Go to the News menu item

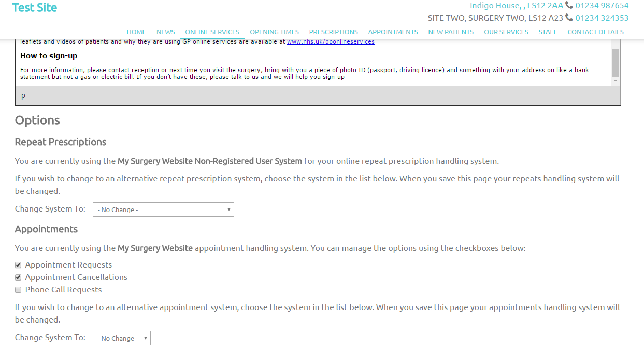166,32
